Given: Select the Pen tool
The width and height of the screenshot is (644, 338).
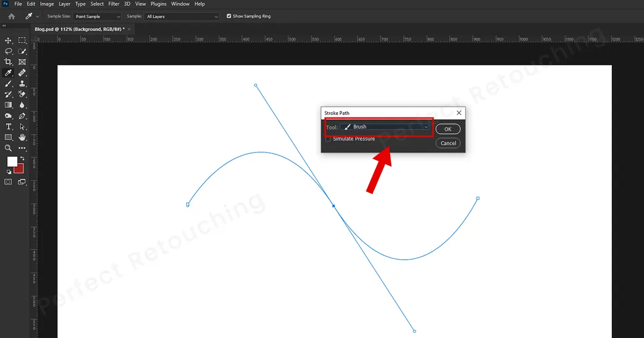Looking at the screenshot, I should [22, 116].
